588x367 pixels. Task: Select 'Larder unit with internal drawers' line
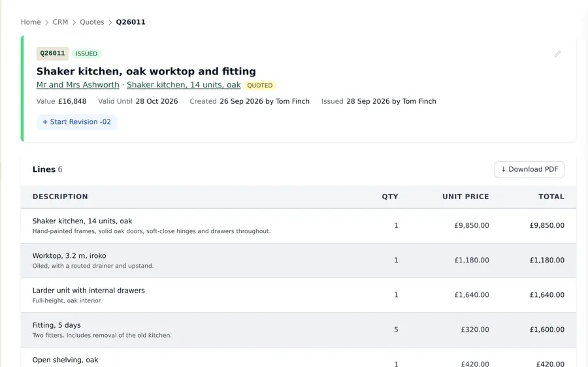point(88,291)
